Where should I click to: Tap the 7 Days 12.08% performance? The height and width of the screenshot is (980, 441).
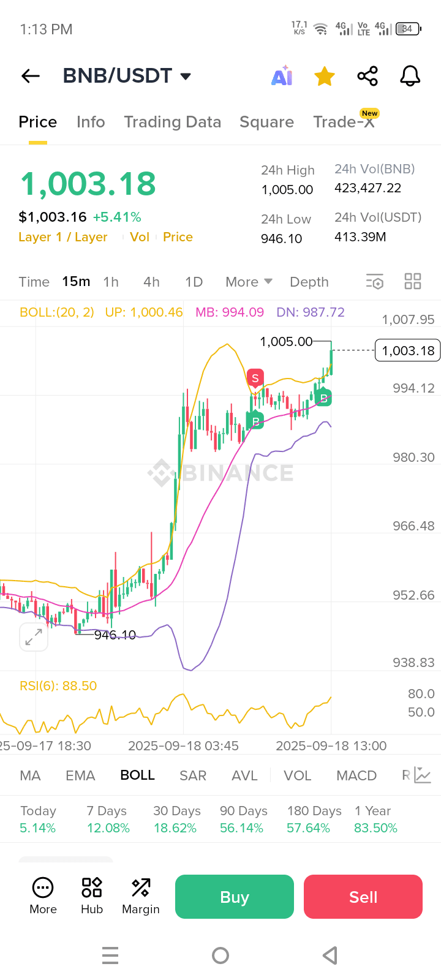coord(108,820)
